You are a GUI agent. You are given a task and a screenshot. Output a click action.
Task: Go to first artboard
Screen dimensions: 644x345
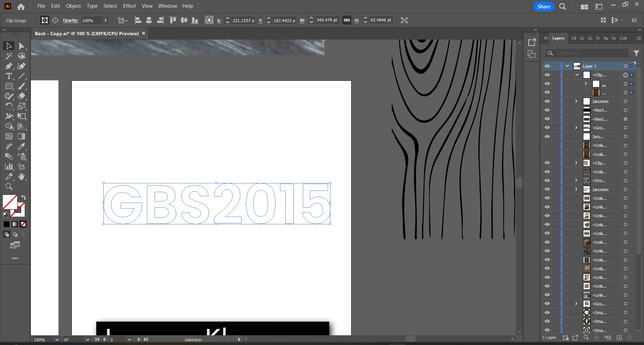[x=97, y=339]
